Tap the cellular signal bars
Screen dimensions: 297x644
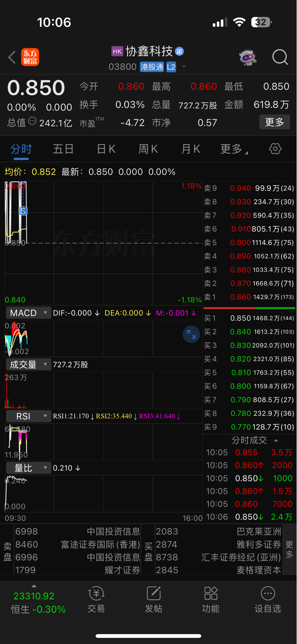(220, 22)
